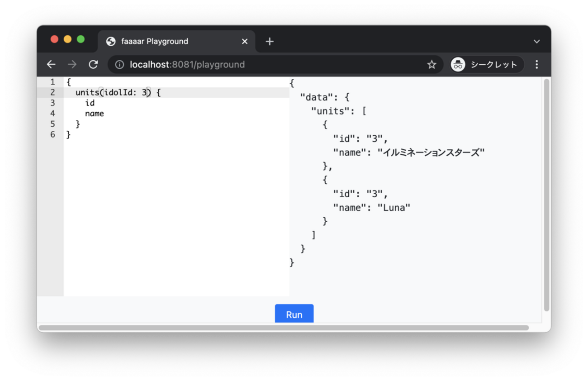588x381 pixels.
Task: Select the faaaar Playground tab
Action: pyautogui.click(x=155, y=42)
